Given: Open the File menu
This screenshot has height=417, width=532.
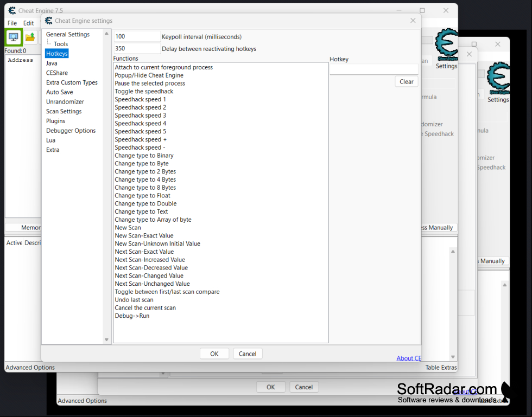Looking at the screenshot, I should point(12,23).
